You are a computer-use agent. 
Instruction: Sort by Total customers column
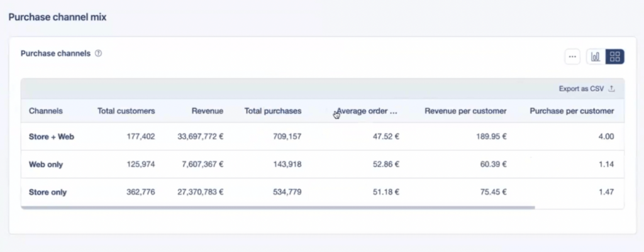[x=126, y=111]
